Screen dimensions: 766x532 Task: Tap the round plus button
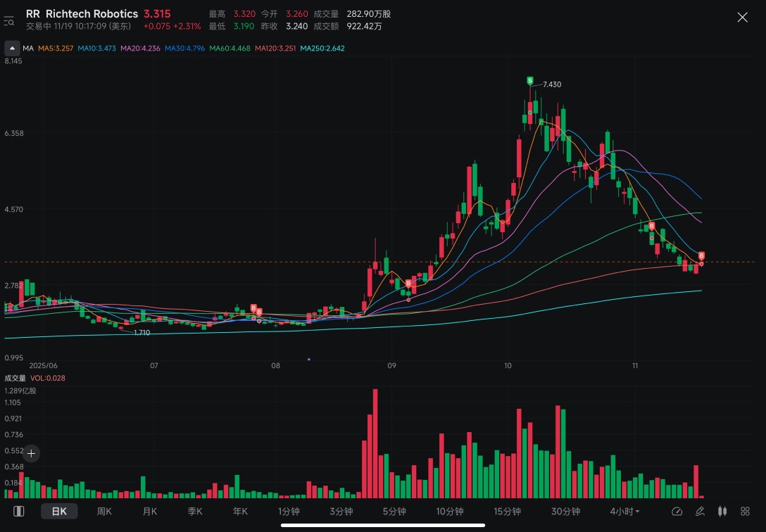[31, 453]
